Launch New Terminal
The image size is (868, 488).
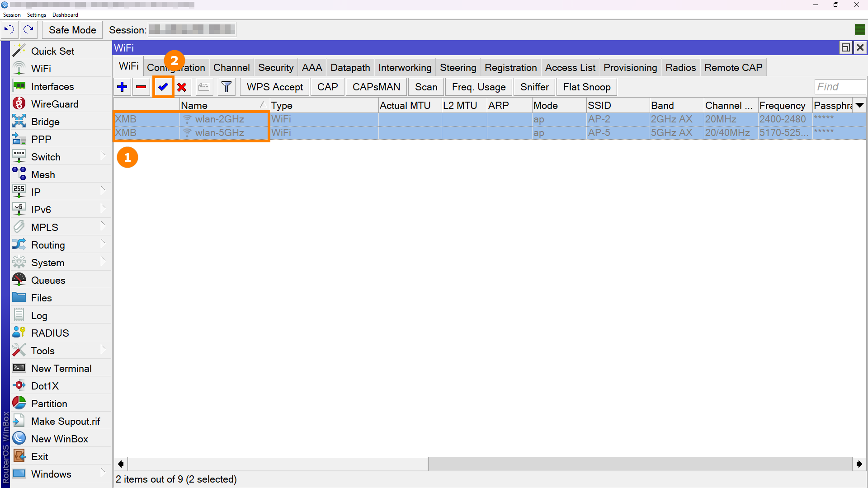pyautogui.click(x=61, y=368)
